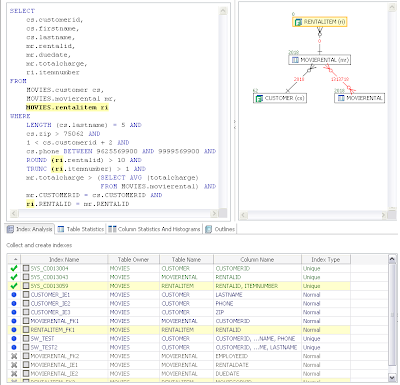Toggle checkbox for SYS_C0013043 index

(26, 277)
